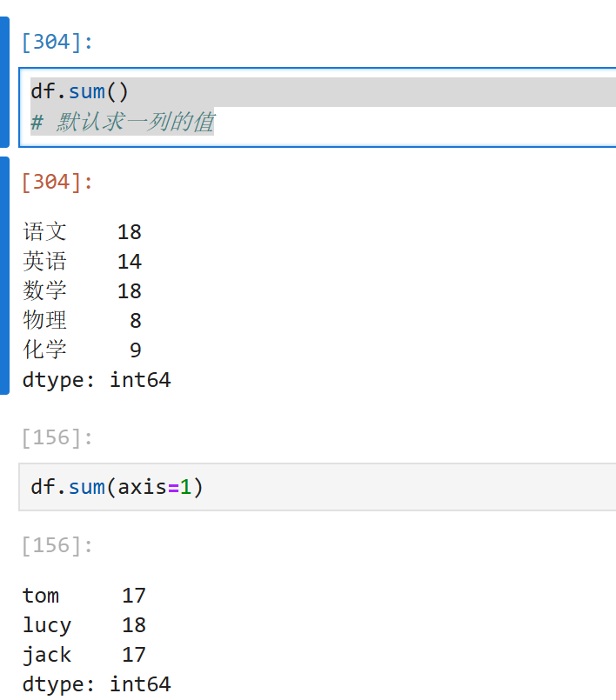
Task: Click the grey [156] output prompt
Action: pos(57,546)
